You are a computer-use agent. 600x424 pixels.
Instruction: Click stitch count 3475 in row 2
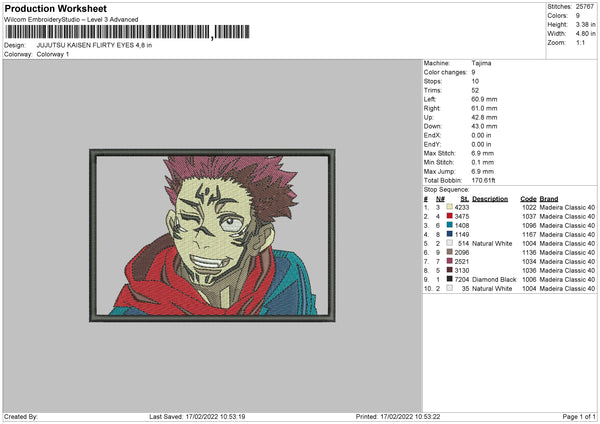[x=462, y=217]
